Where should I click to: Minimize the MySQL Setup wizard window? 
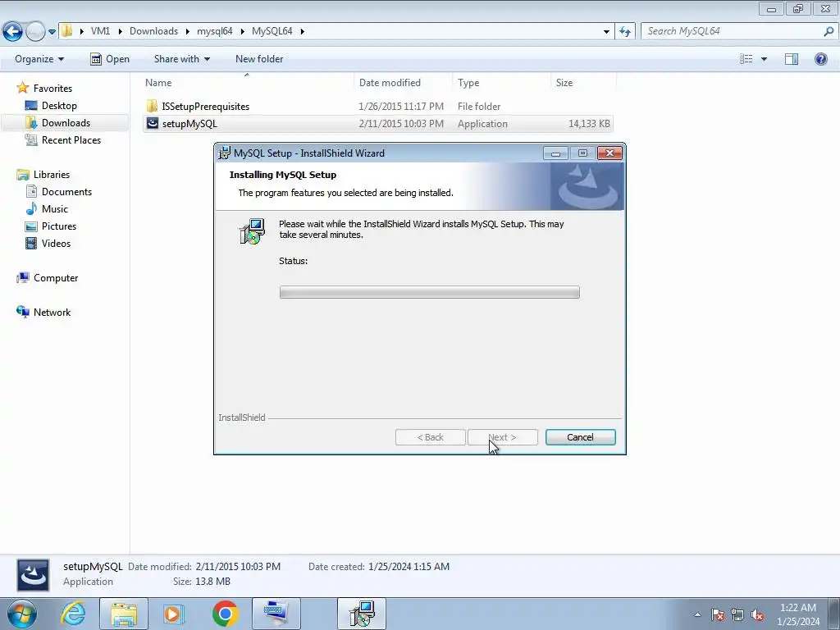[555, 153]
